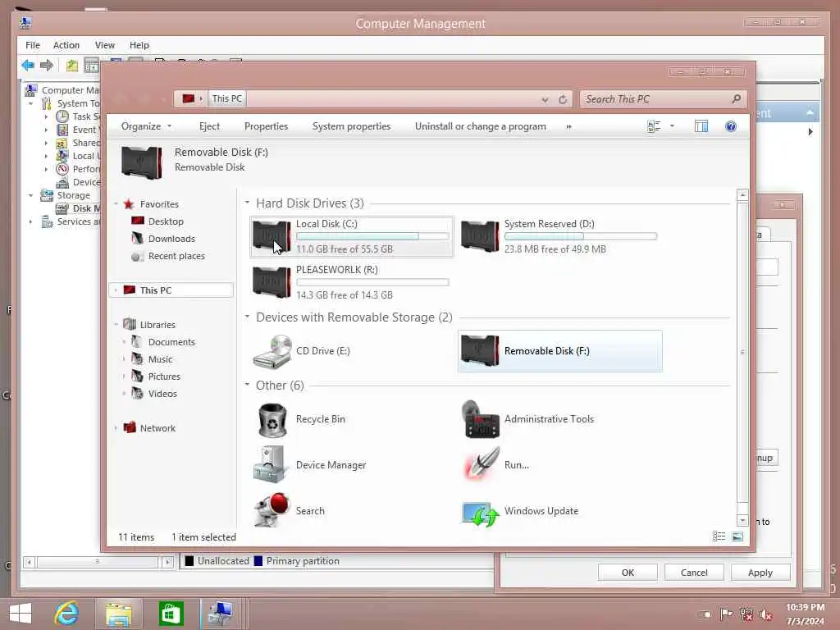The width and height of the screenshot is (840, 630).
Task: Click the refresh icon in the address bar
Action: click(x=563, y=99)
